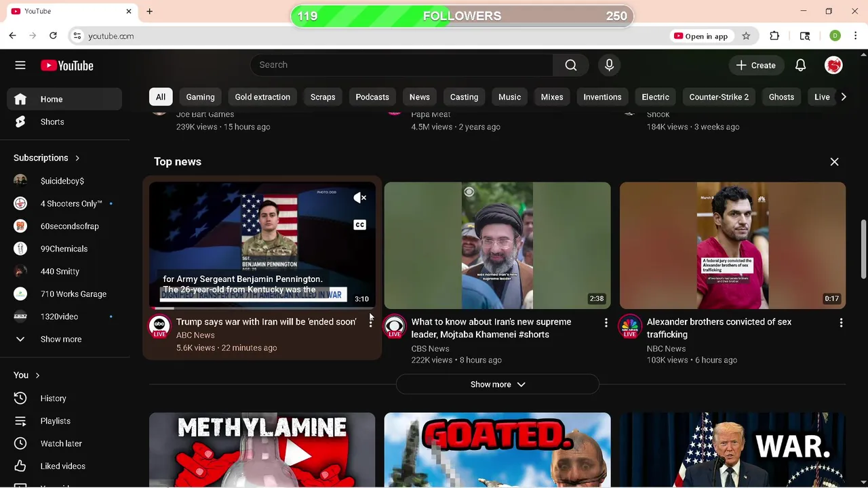Open the You section chevron

pyautogui.click(x=37, y=375)
